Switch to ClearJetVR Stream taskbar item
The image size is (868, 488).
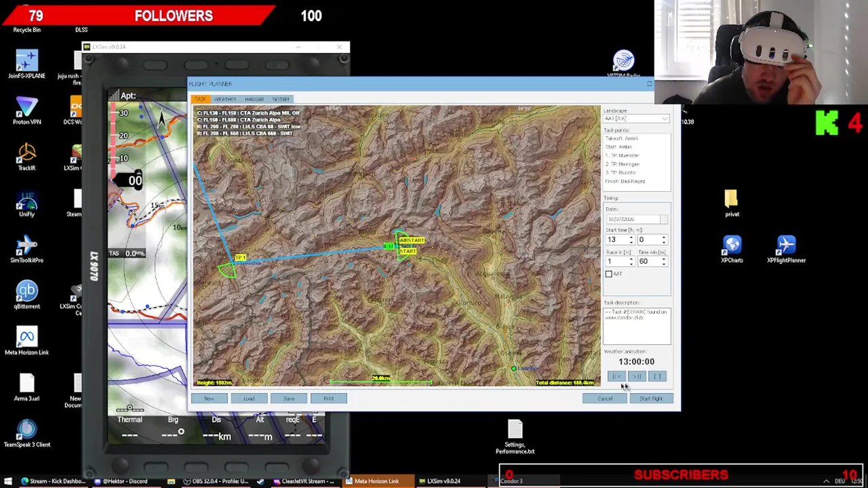tap(305, 481)
